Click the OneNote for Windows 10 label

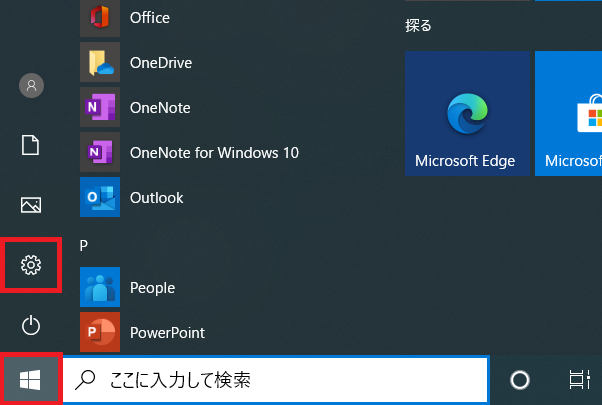point(214,153)
